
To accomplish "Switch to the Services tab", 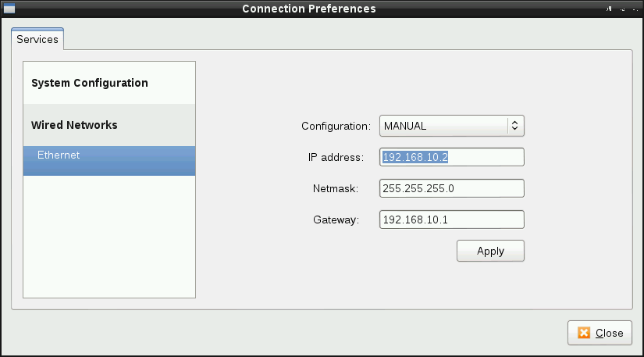I will (37, 39).
